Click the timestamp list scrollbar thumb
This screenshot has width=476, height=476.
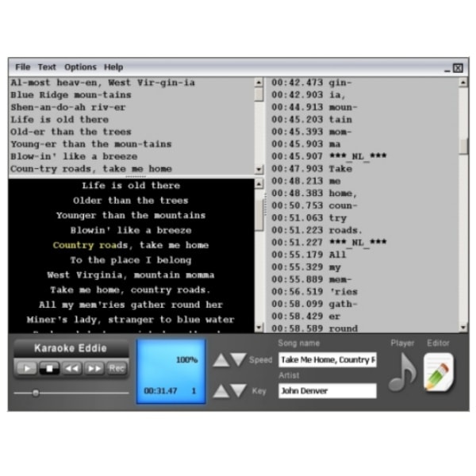click(x=463, y=146)
